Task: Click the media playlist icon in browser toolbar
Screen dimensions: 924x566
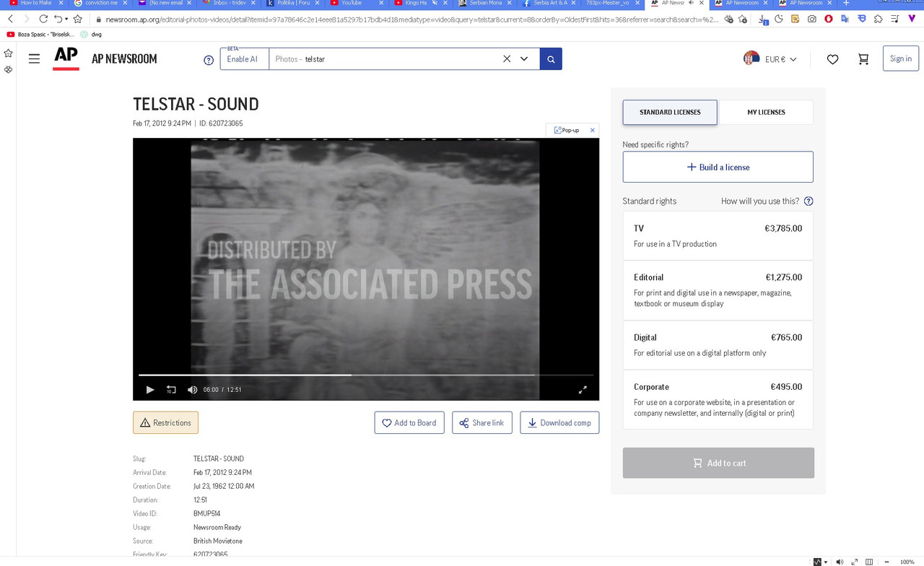Action: 895,19
